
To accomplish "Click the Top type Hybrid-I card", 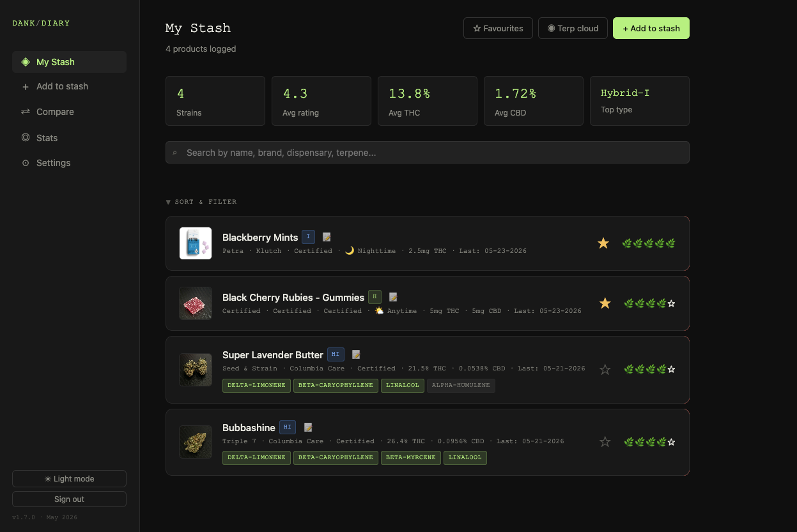I will point(640,101).
